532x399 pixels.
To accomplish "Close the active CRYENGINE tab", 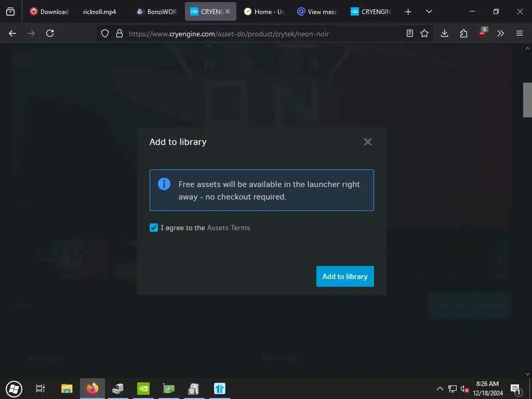I will (228, 11).
